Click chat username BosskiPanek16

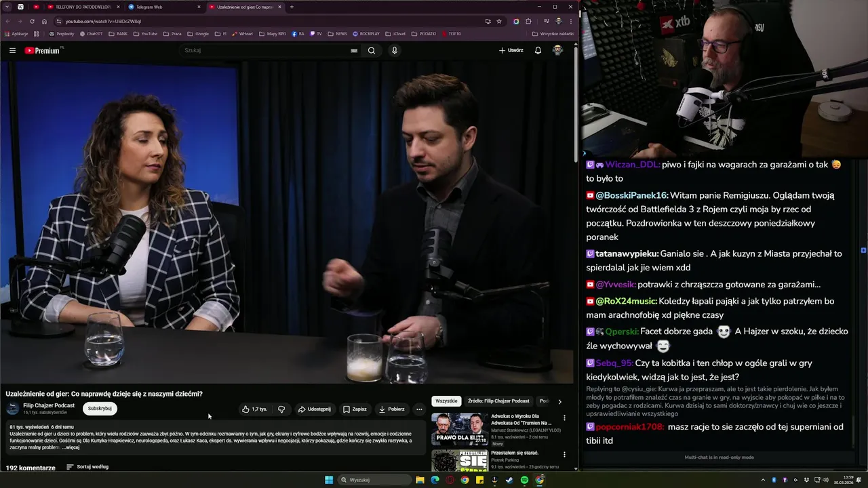[632, 195]
